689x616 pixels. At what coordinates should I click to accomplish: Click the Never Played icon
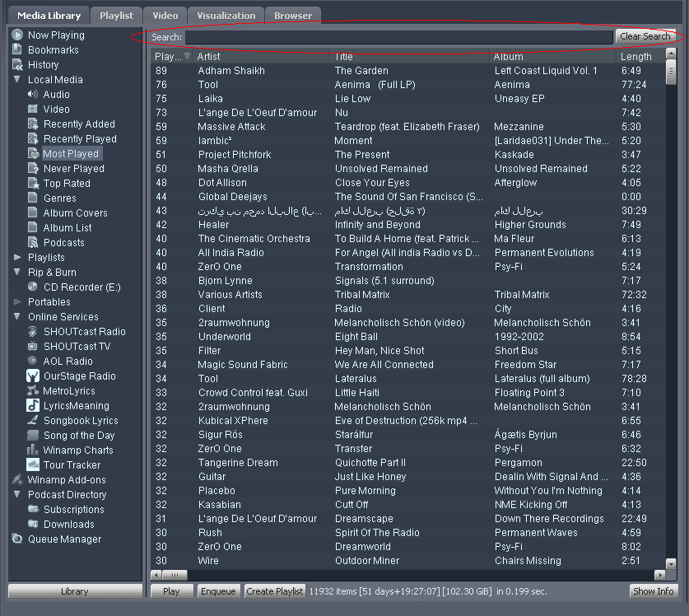coord(33,168)
